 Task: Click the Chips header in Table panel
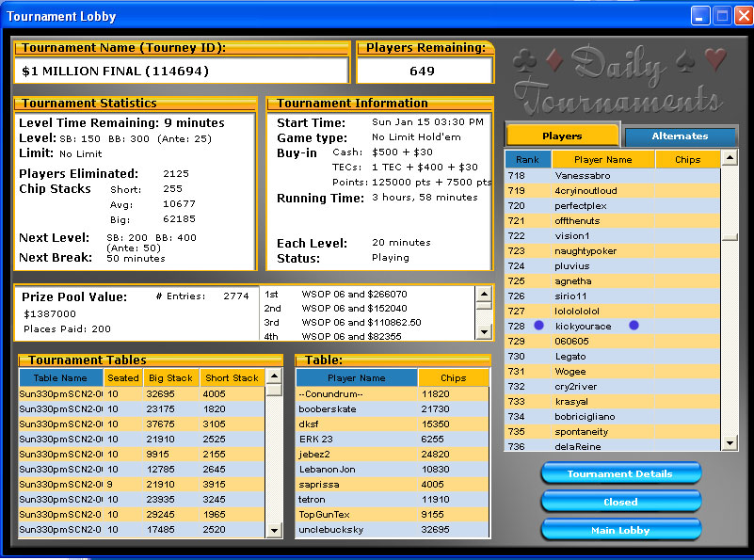(x=453, y=377)
